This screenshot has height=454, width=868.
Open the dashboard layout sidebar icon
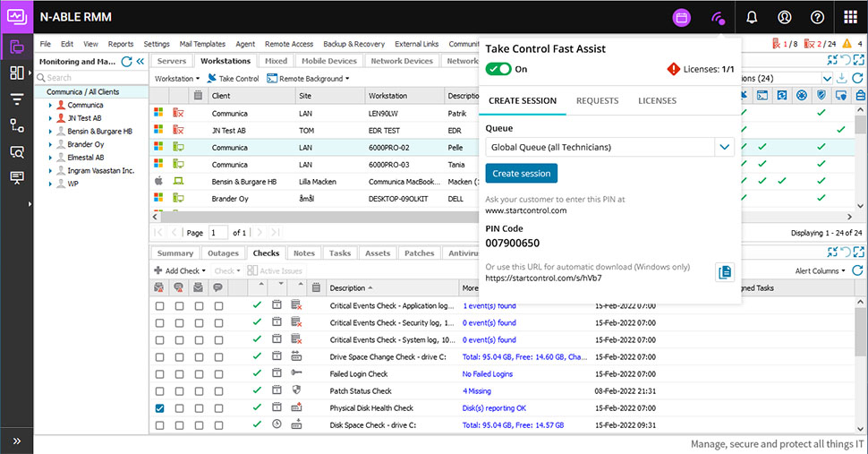click(17, 73)
